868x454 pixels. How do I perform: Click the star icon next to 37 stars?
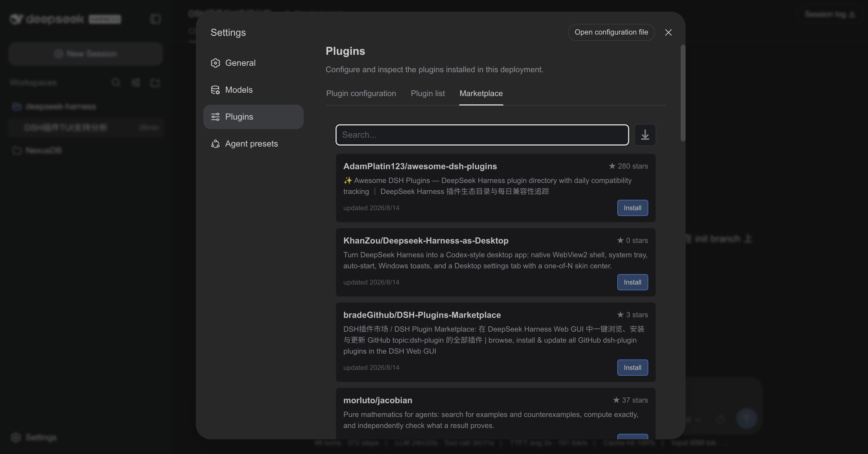point(616,400)
